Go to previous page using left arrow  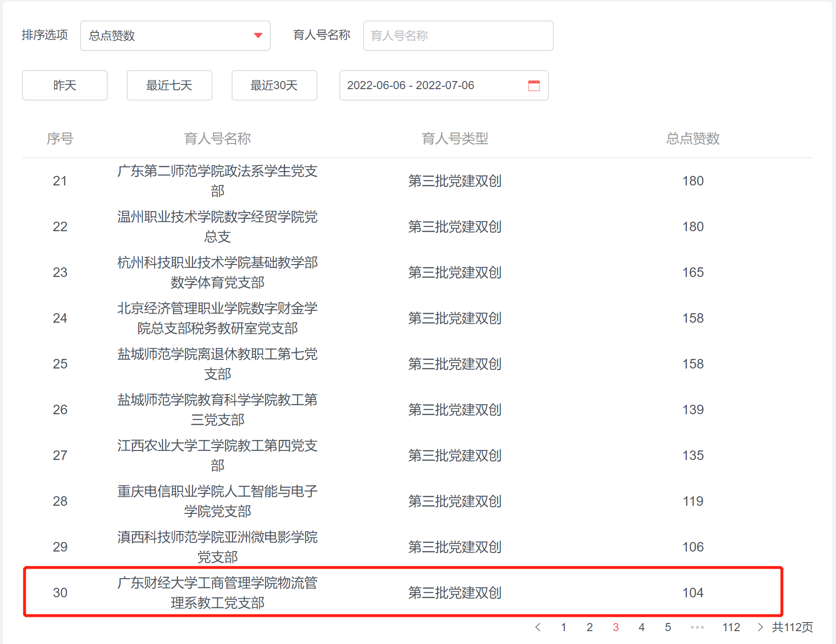[538, 627]
